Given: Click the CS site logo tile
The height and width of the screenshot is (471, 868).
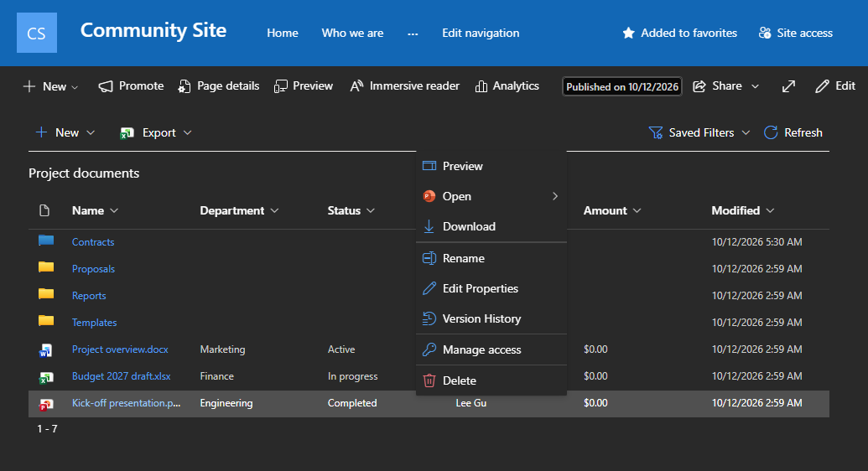Looking at the screenshot, I should [37, 33].
